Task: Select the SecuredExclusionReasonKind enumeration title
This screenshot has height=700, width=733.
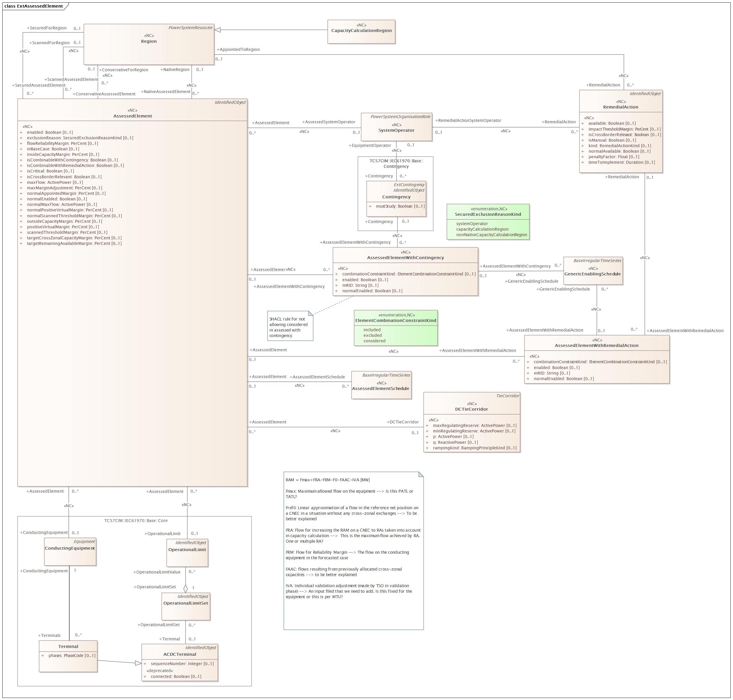Action: coord(488,215)
